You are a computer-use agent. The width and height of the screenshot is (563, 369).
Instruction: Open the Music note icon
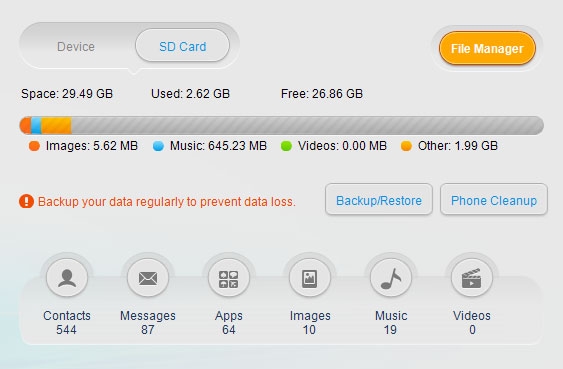point(391,277)
